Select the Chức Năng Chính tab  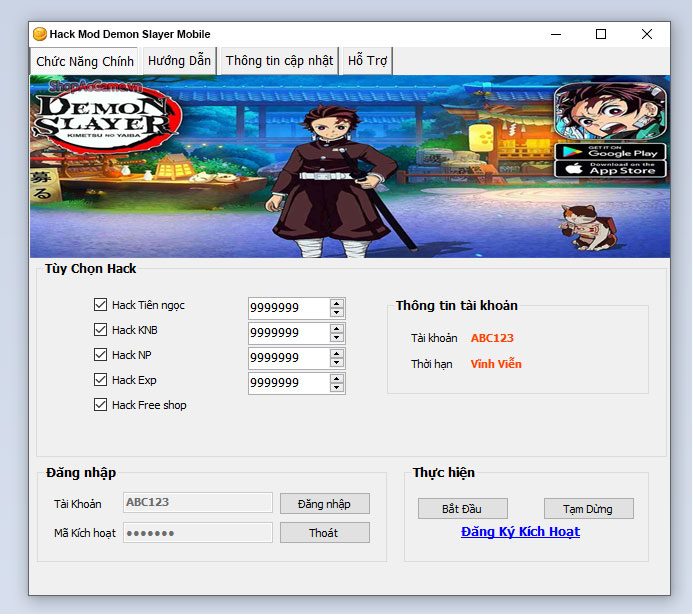85,61
